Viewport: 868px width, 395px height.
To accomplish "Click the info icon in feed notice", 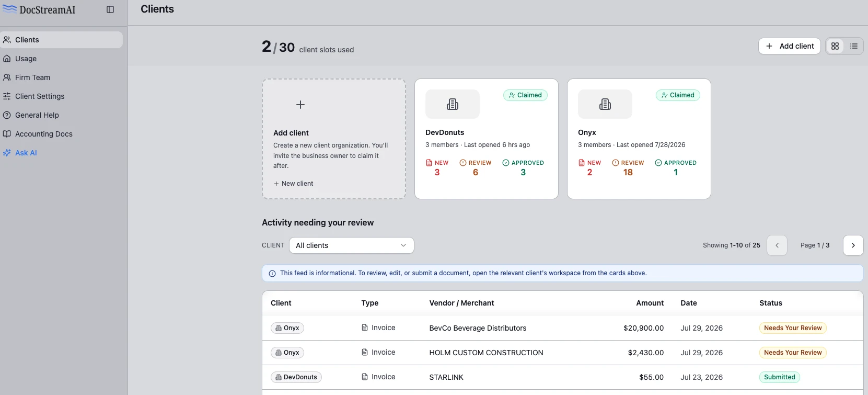I will coord(272,274).
